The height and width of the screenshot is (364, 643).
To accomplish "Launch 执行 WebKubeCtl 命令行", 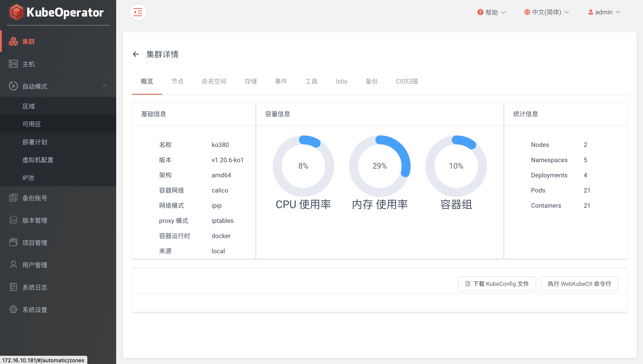I will 579,284.
